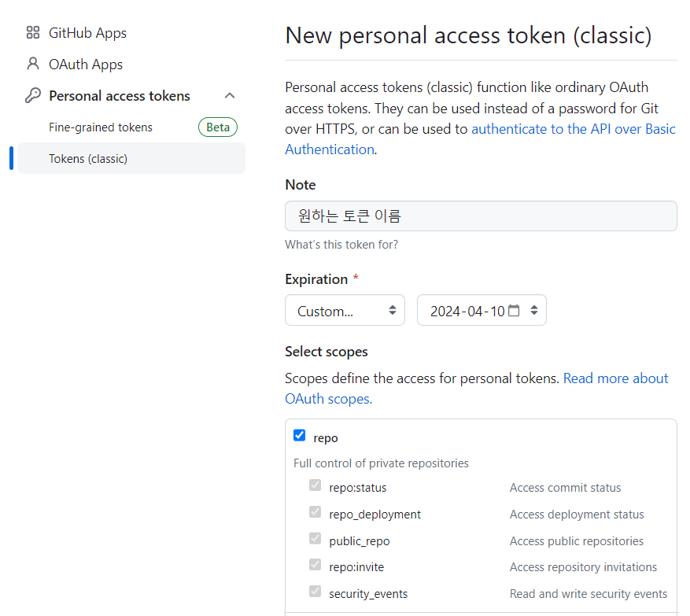Click the GitHub Apps grid icon
Viewport: 690px width, 616px height.
[33, 32]
